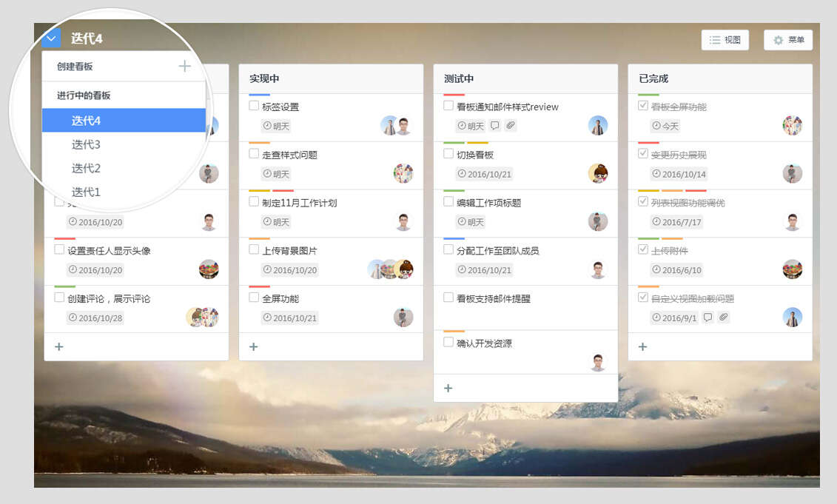Click assignee avatar on 切换看板 card
Image resolution: width=837 pixels, height=504 pixels.
(x=598, y=173)
